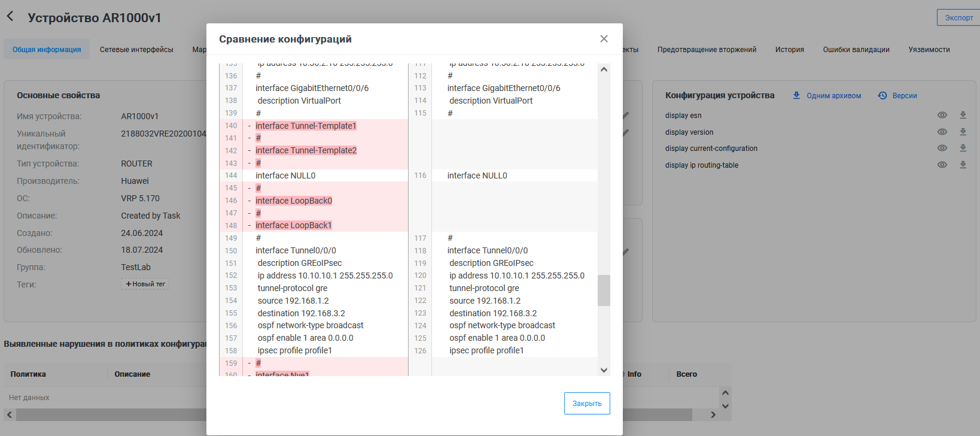Click the Одним архивом download icon
The width and height of the screenshot is (980, 436).
pos(796,95)
